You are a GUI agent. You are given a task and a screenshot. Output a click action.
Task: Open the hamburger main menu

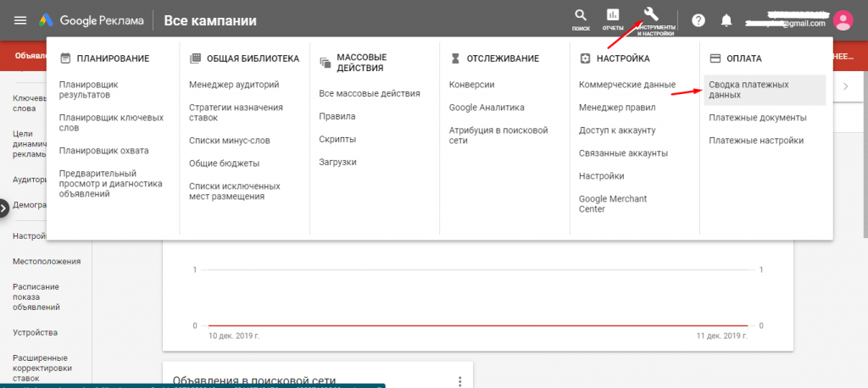click(x=20, y=21)
